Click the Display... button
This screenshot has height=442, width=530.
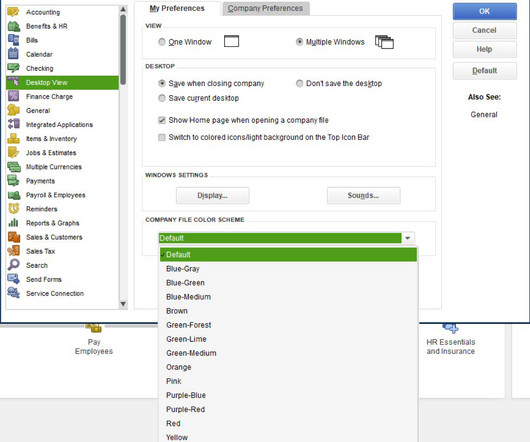(x=213, y=195)
